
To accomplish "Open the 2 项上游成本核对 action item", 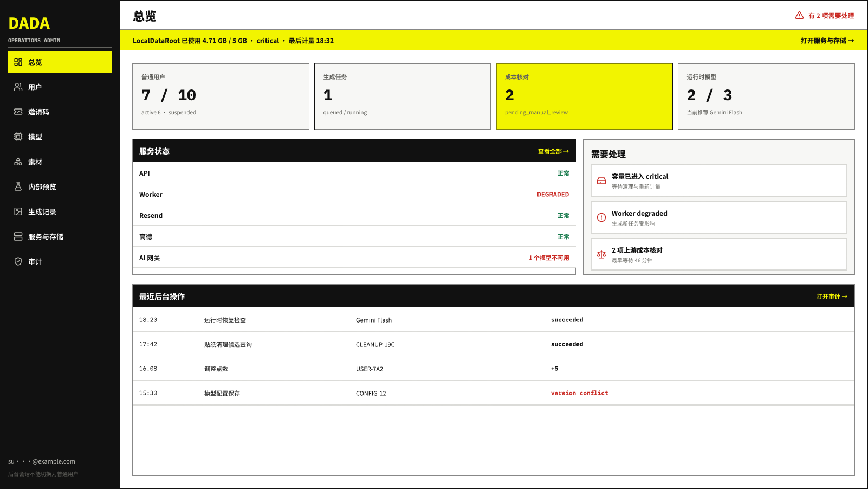I will coord(719,254).
